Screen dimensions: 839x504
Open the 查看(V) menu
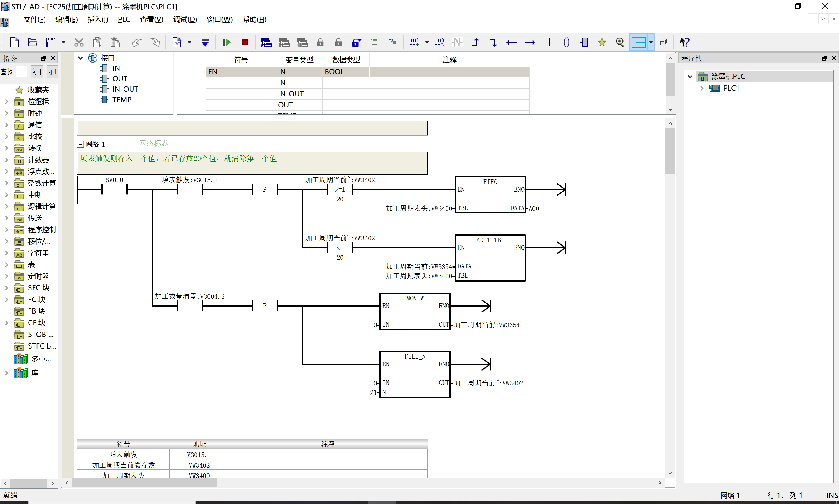(x=152, y=19)
